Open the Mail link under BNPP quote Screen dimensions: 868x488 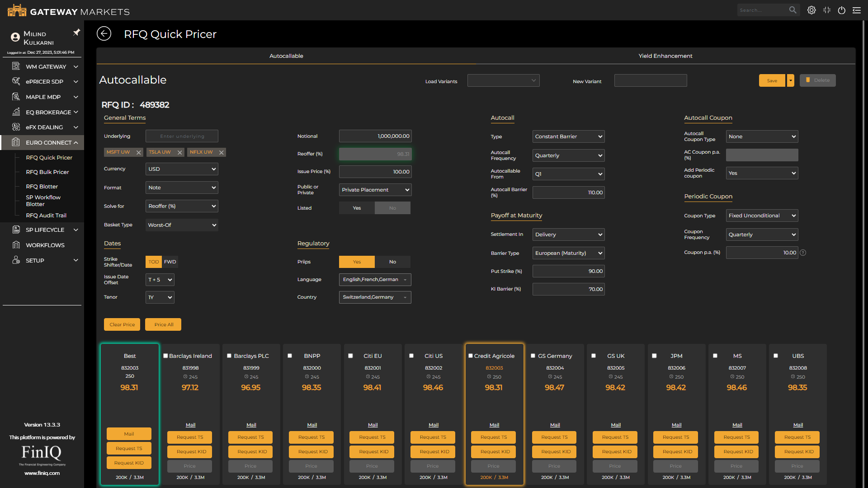311,425
